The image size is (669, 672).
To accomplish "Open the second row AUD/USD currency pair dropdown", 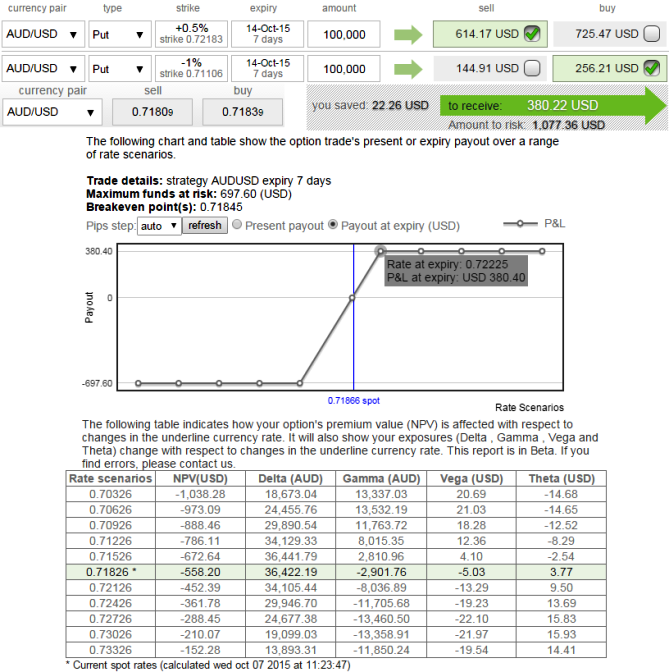I will (x=43, y=68).
